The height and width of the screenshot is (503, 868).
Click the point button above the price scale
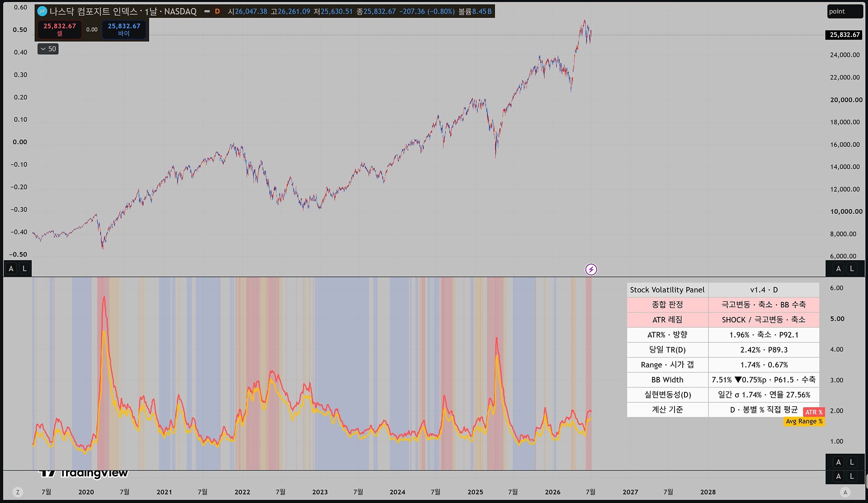click(844, 11)
